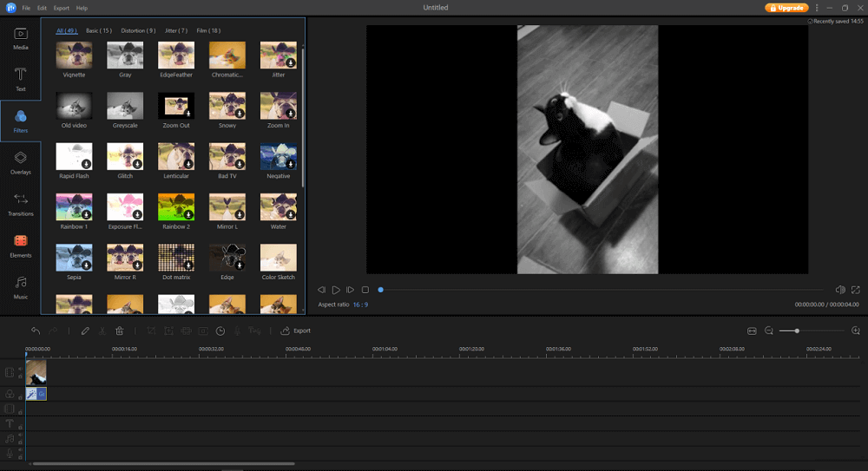Click the Export button in timeline toolbar

pyautogui.click(x=295, y=330)
